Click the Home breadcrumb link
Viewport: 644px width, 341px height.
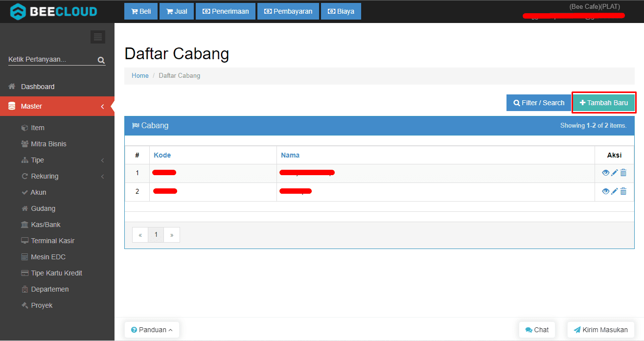click(x=140, y=76)
